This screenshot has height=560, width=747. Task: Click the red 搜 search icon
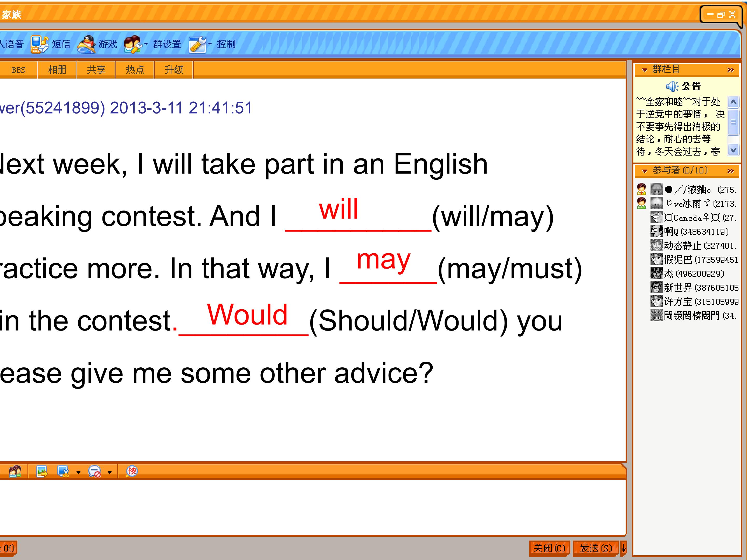[132, 471]
